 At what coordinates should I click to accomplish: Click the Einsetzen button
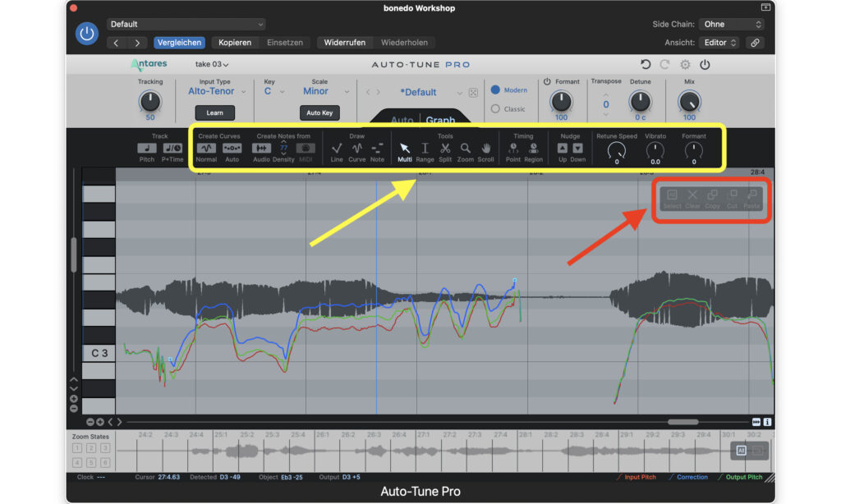click(x=285, y=43)
